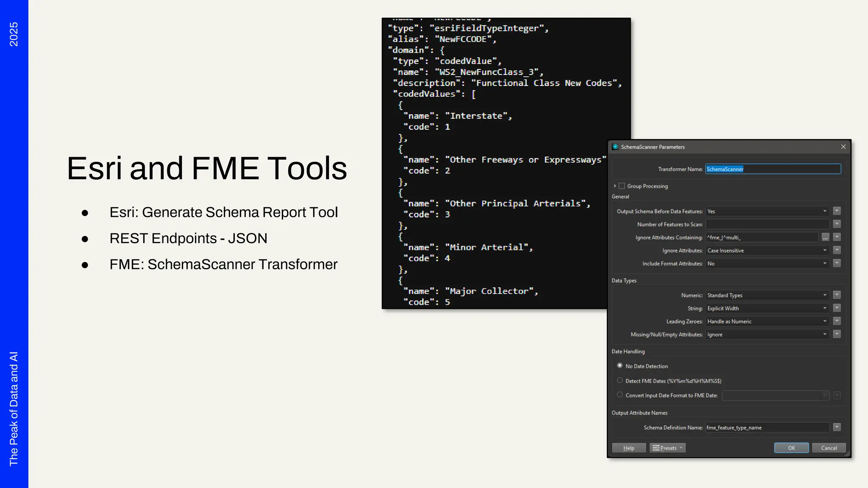Click the Ignore Attributes Containing field
Viewport: 868px width, 488px height.
[x=762, y=238]
